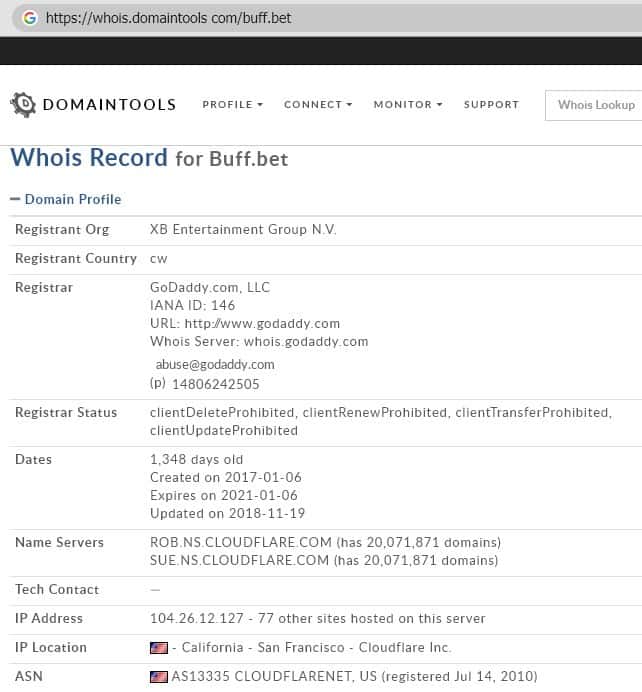Viewport: 642px width, 692px height.
Task: Click 'XB Entertainment Group N.V.' registrant org
Action: coord(243,229)
